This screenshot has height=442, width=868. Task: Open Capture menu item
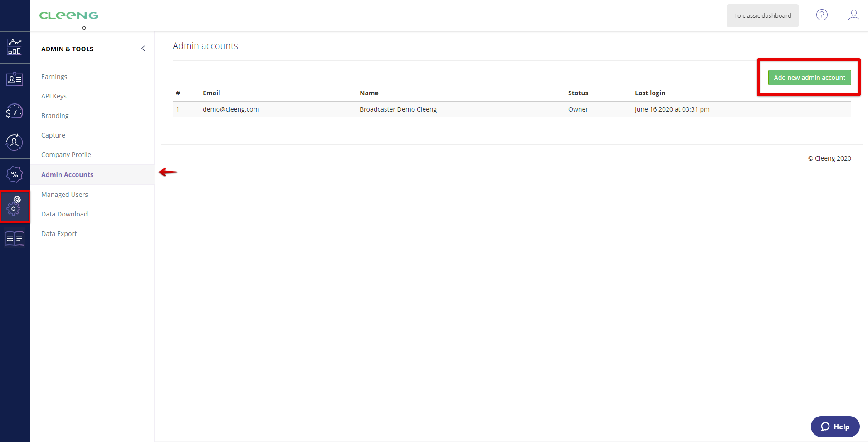pos(53,135)
